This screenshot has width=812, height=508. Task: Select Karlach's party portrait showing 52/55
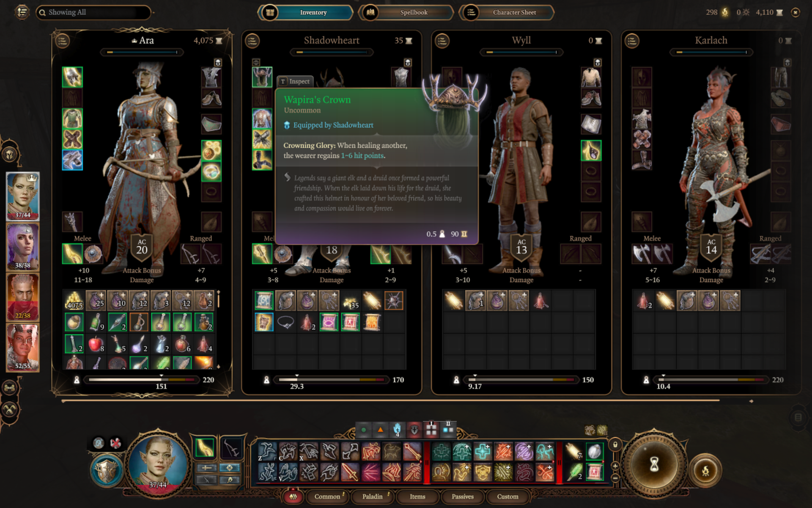(x=22, y=348)
